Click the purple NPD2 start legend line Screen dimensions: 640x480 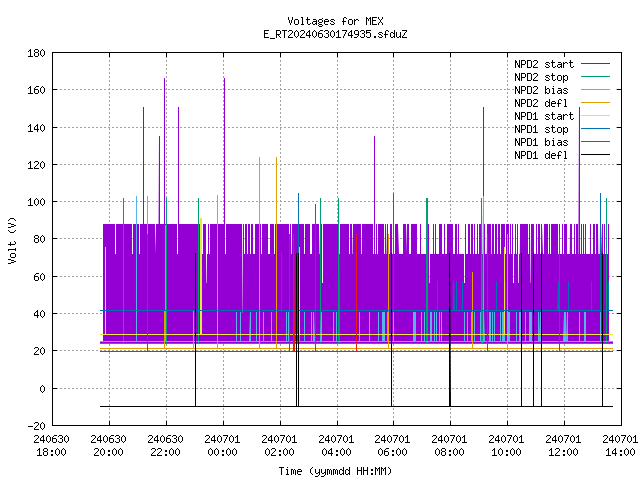[595, 64]
